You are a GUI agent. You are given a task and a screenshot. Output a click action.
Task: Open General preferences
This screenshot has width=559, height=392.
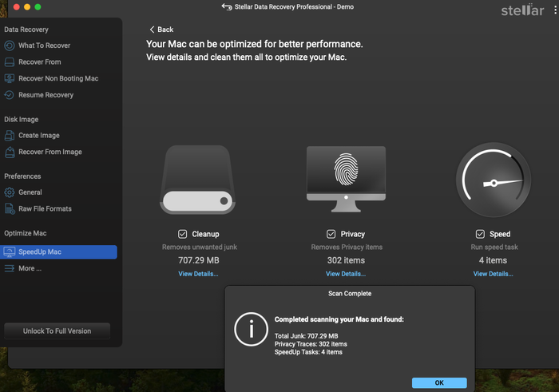(30, 192)
